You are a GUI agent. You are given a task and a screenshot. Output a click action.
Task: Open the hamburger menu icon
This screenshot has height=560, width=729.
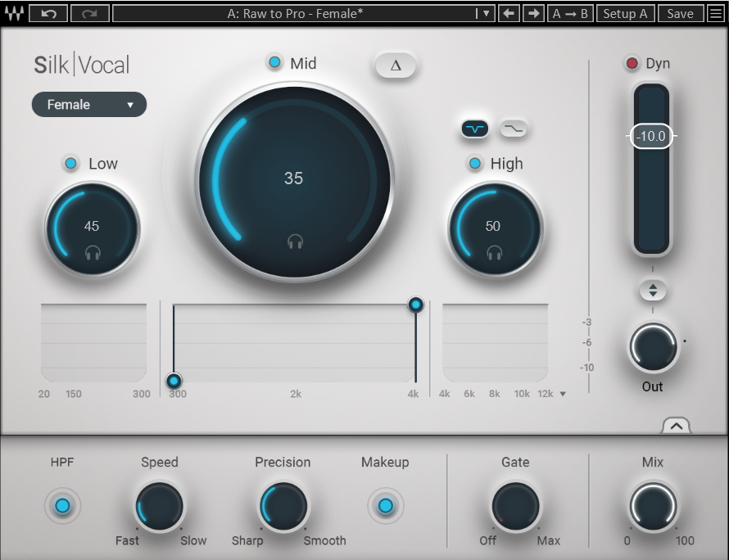716,13
